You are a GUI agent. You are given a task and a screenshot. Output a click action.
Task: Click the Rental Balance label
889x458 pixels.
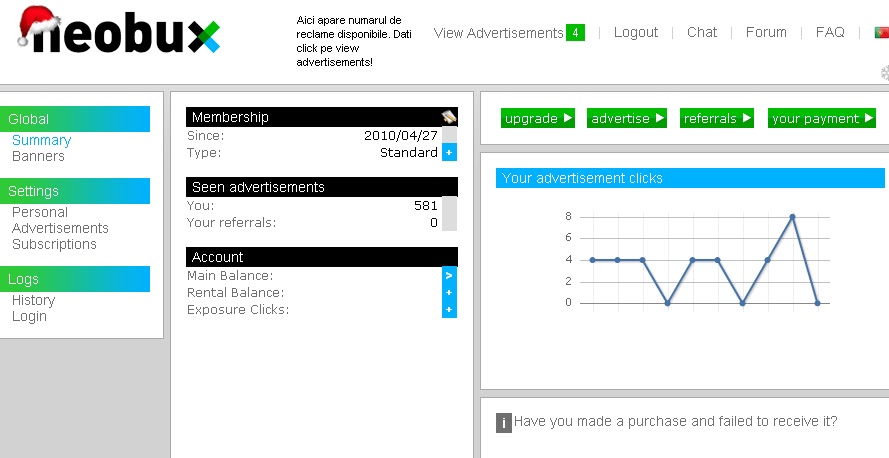(x=236, y=292)
